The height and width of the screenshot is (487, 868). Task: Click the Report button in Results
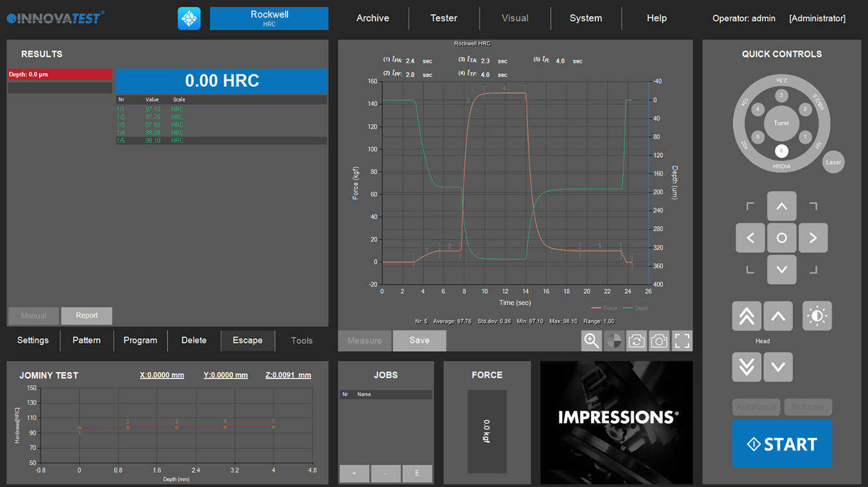87,316
